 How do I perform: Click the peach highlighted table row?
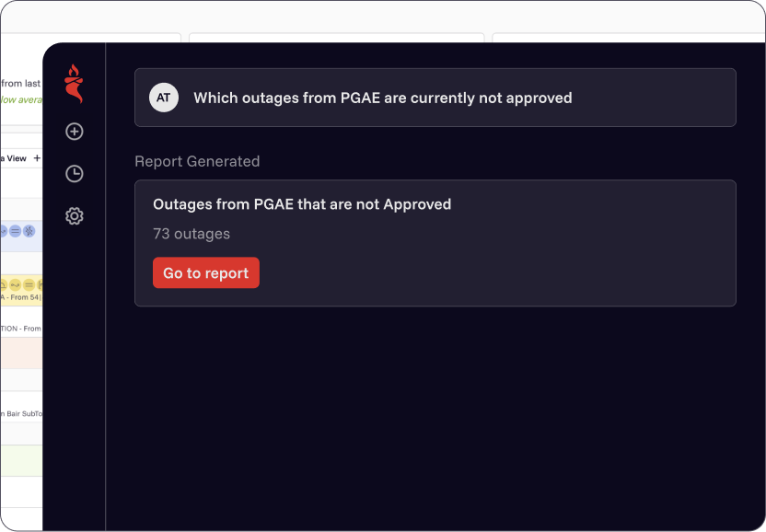[x=21, y=353]
